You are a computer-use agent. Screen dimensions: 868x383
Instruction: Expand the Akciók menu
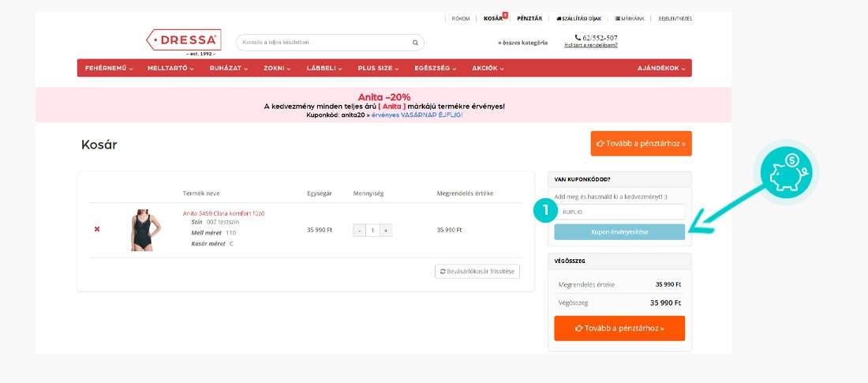(x=488, y=68)
